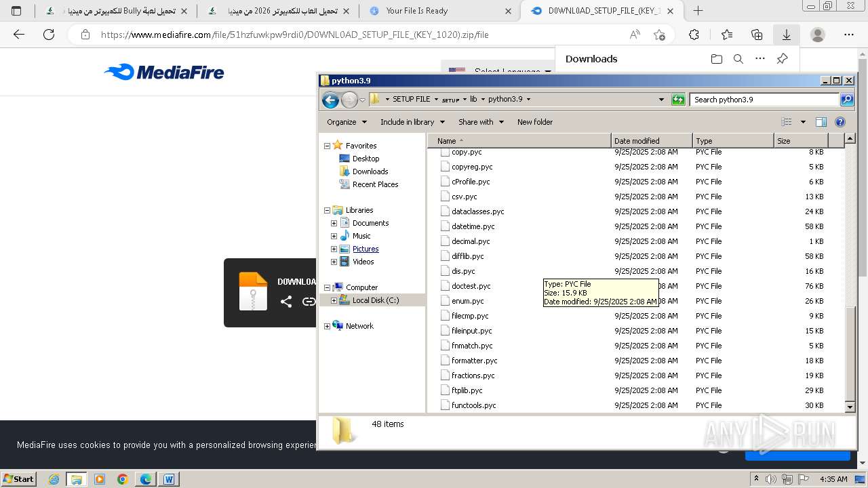Switch to the Your File Is Ready tab
Viewport: 868px width, 488px height.
pyautogui.click(x=440, y=11)
